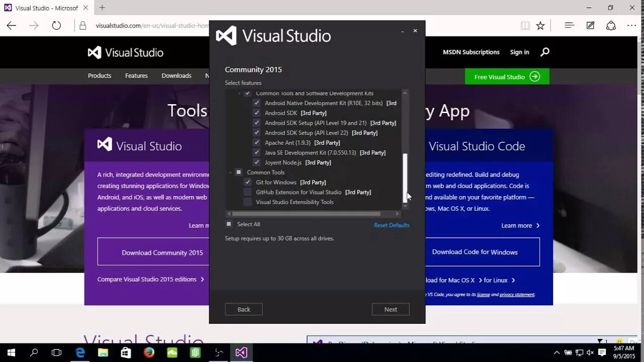The width and height of the screenshot is (644, 362).
Task: Click the browser forward arrow
Action: coord(34,26)
